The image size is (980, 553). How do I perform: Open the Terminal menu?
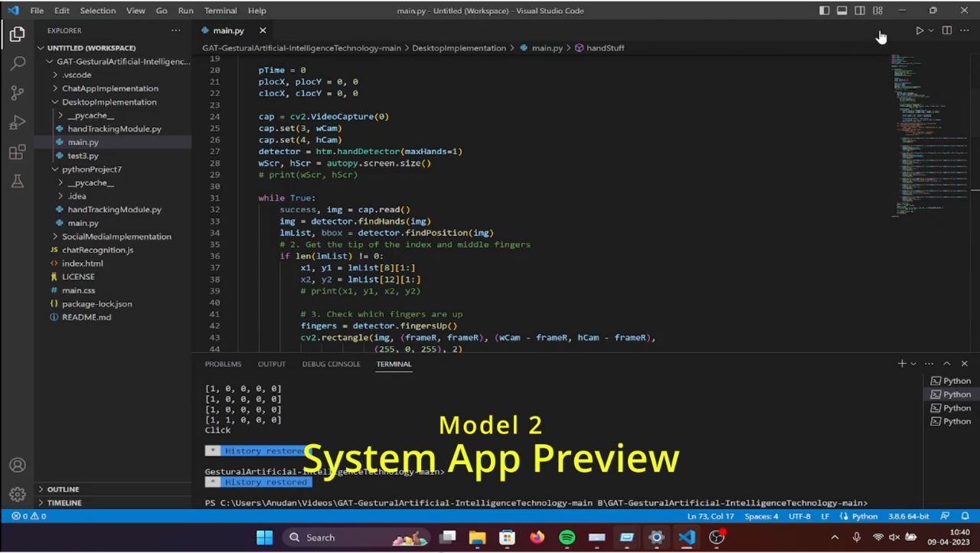[220, 11]
